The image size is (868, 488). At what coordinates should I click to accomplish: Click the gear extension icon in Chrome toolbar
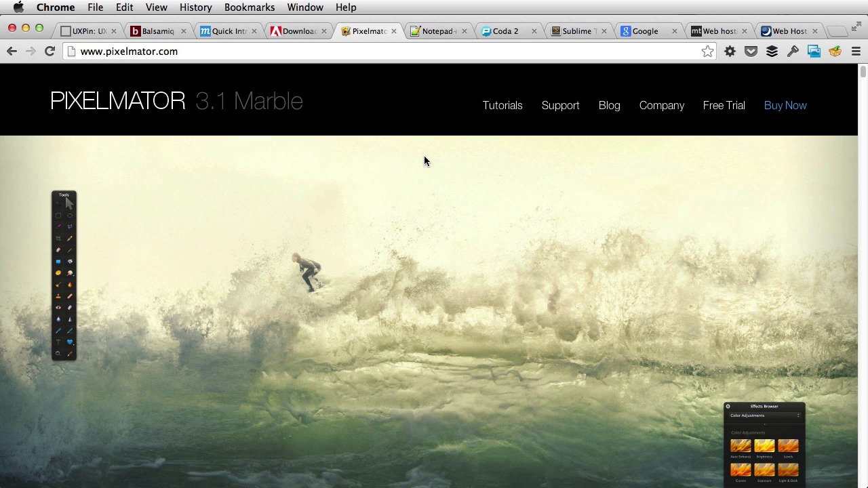[730, 52]
